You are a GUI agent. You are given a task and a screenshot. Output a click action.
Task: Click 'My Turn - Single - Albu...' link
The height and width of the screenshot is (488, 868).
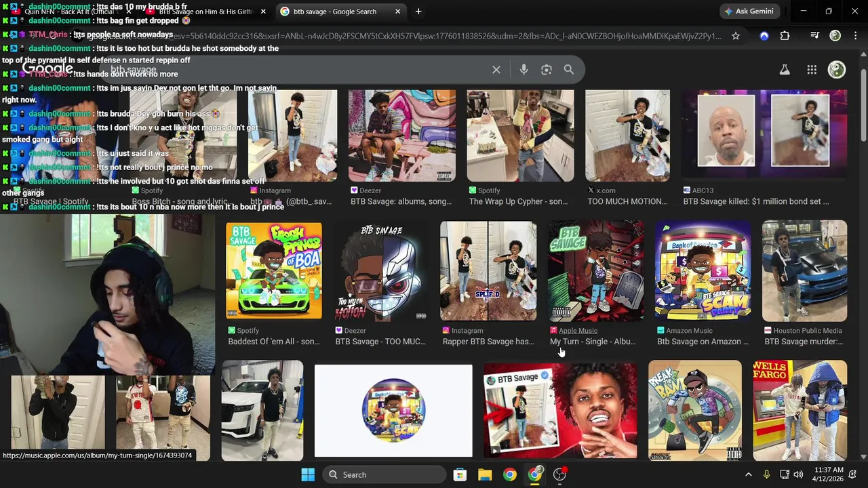(x=593, y=342)
